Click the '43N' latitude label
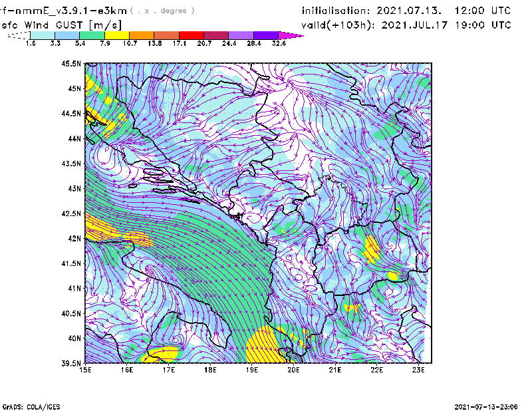This screenshot has height=411, width=532. 74,188
